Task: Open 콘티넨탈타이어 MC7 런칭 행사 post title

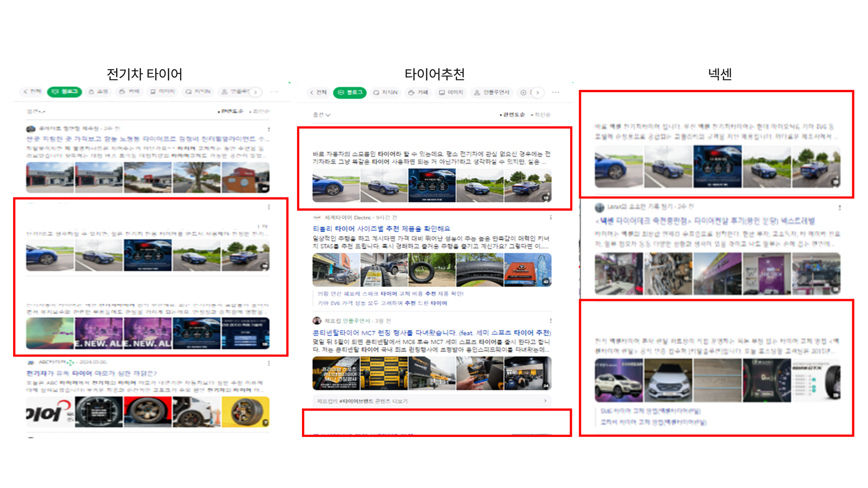Action: [432, 333]
